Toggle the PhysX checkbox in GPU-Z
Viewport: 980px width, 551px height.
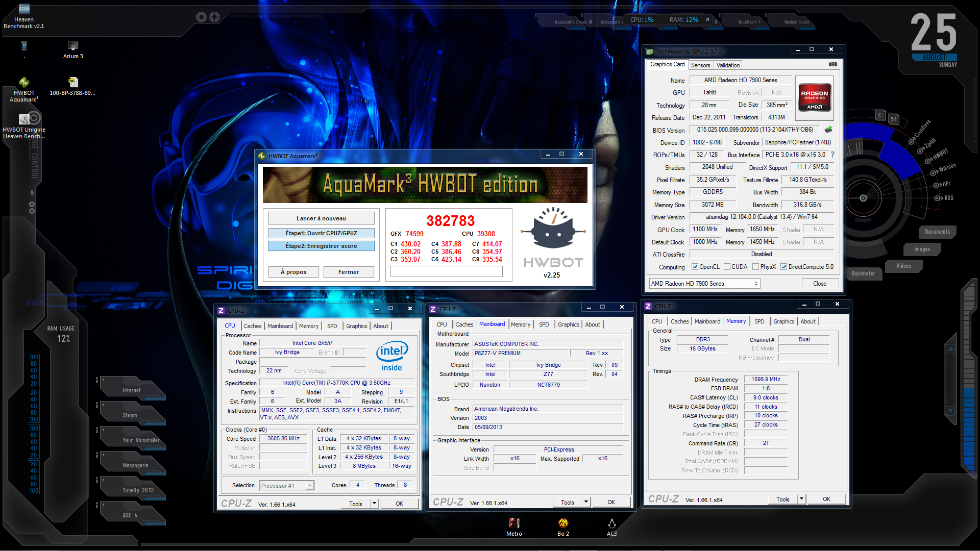pos(755,267)
